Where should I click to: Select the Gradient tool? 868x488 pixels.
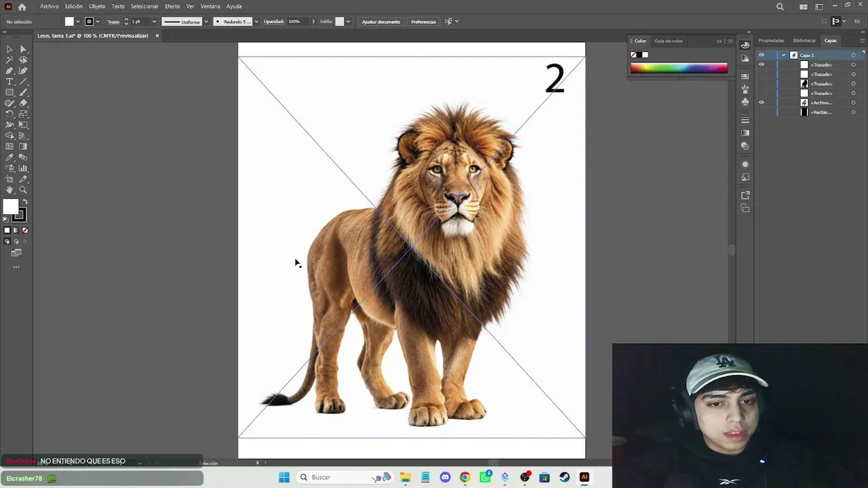point(23,146)
